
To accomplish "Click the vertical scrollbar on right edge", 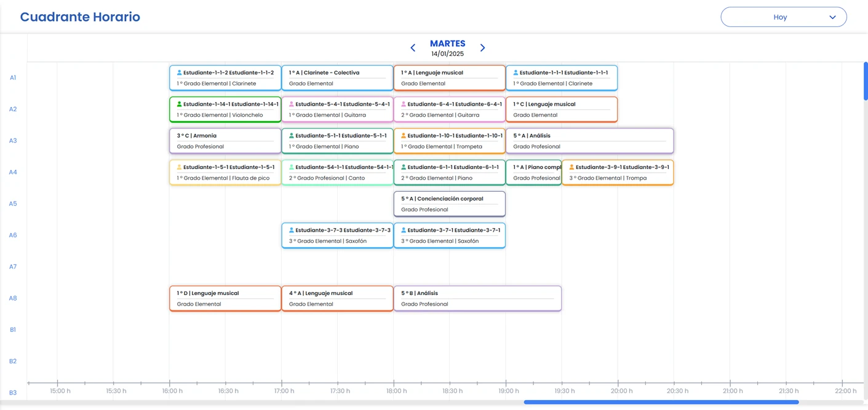I will 866,81.
